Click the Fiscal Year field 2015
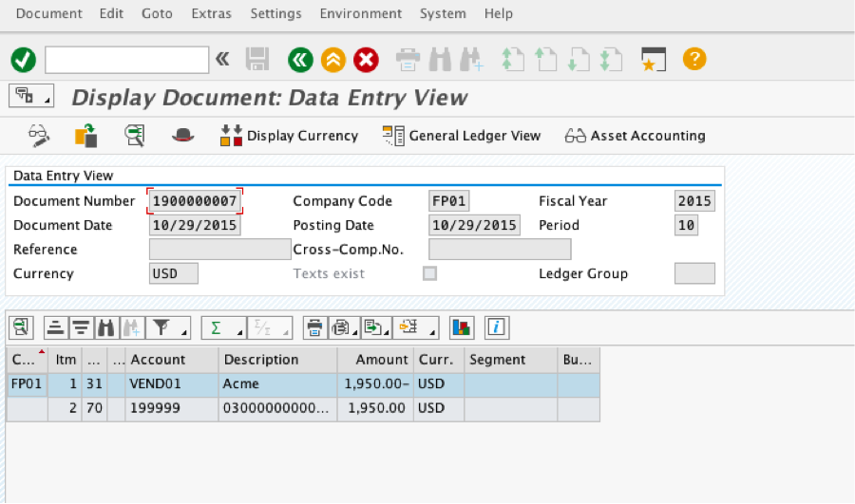 click(x=694, y=201)
